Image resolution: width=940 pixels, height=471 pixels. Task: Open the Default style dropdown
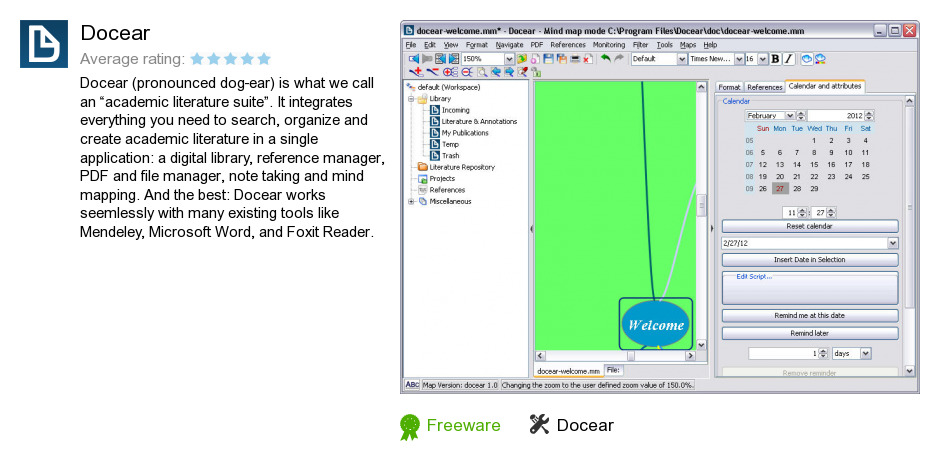pyautogui.click(x=682, y=59)
